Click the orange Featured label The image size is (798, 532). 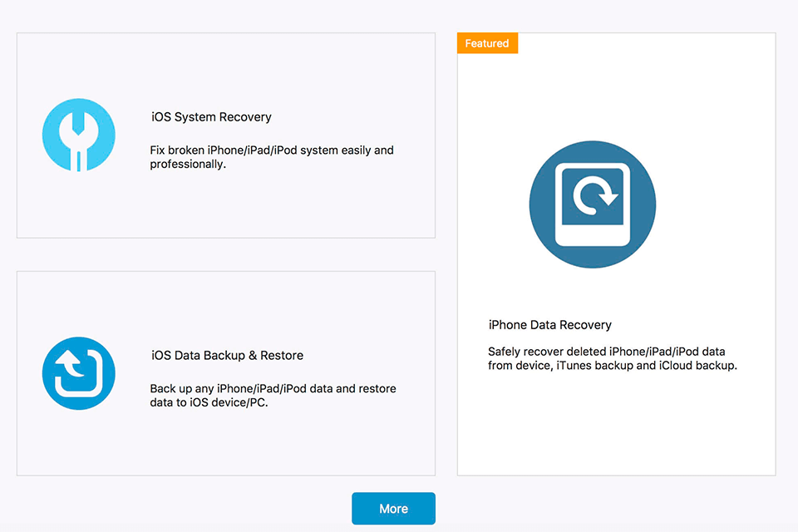pyautogui.click(x=487, y=43)
